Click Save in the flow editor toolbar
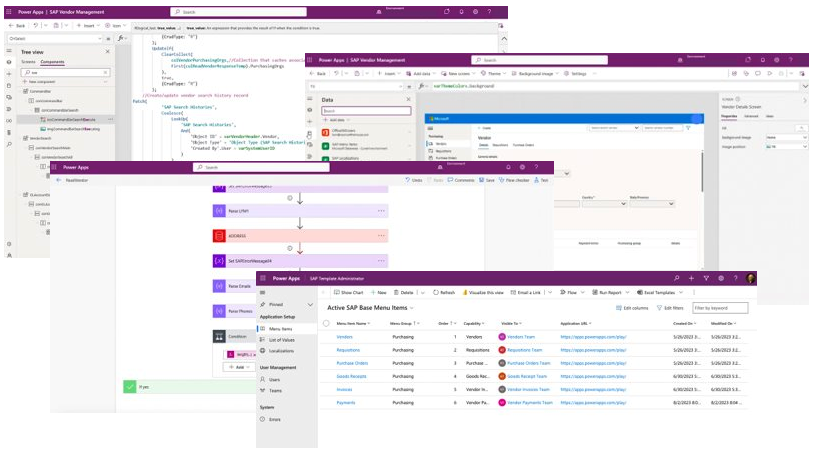This screenshot has height=456, width=815. point(487,180)
